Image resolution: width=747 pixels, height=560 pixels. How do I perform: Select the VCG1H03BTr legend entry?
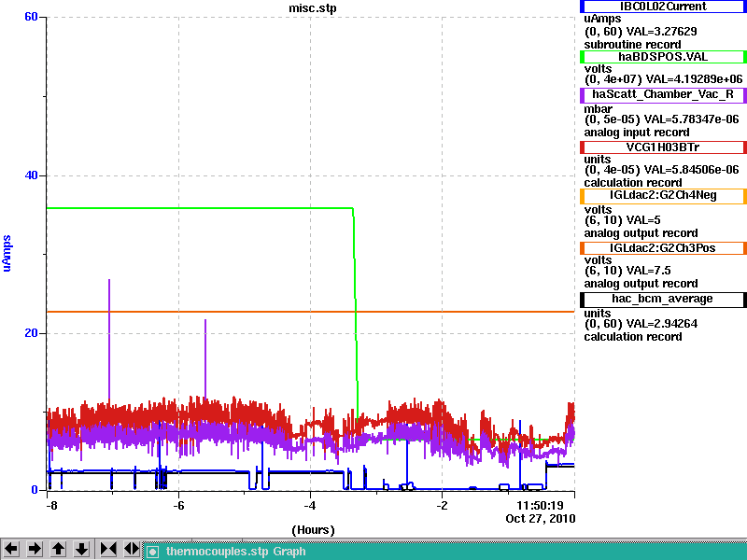[x=663, y=147]
